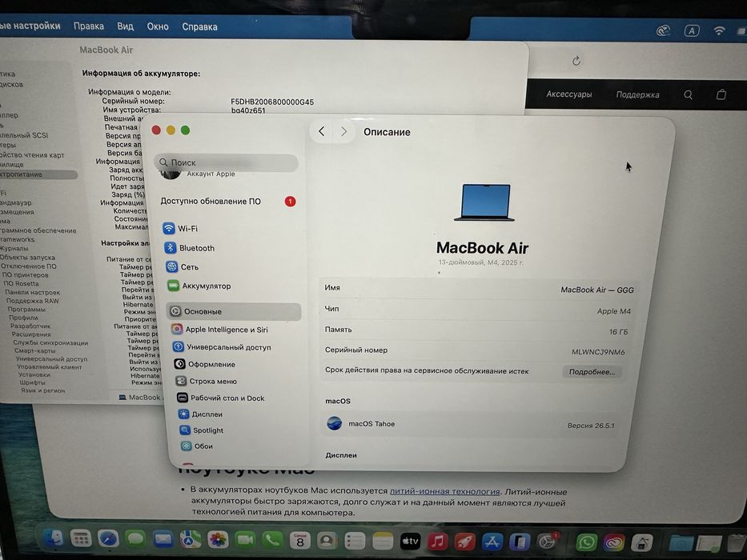Image resolution: width=747 pixels, height=560 pixels.
Task: Click the Apple M4 chip value
Action: (x=613, y=311)
